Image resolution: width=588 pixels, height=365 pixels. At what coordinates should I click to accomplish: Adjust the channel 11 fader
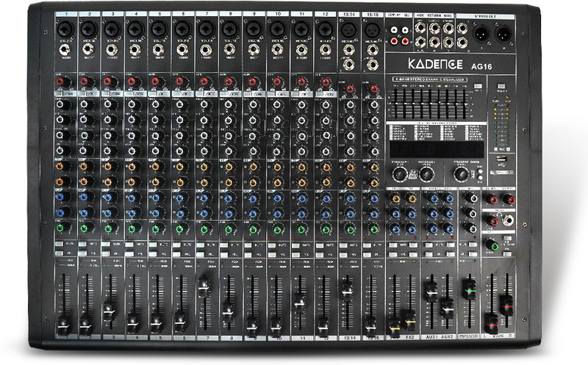point(300,303)
